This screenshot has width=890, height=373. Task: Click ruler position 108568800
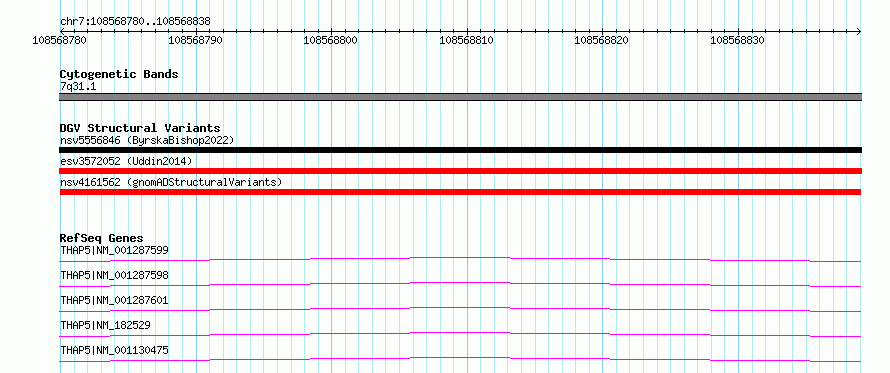pyautogui.click(x=330, y=40)
